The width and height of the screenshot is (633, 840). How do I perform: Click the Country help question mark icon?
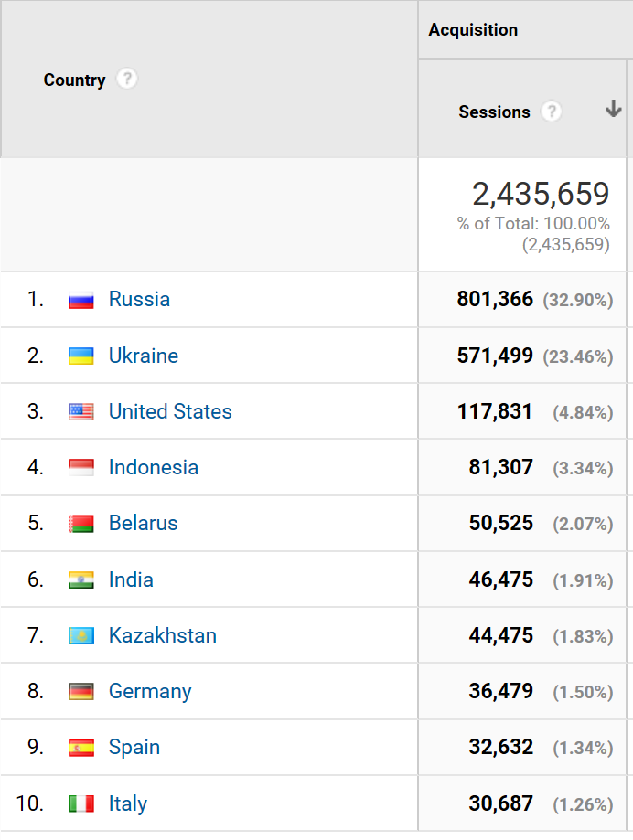tap(127, 80)
